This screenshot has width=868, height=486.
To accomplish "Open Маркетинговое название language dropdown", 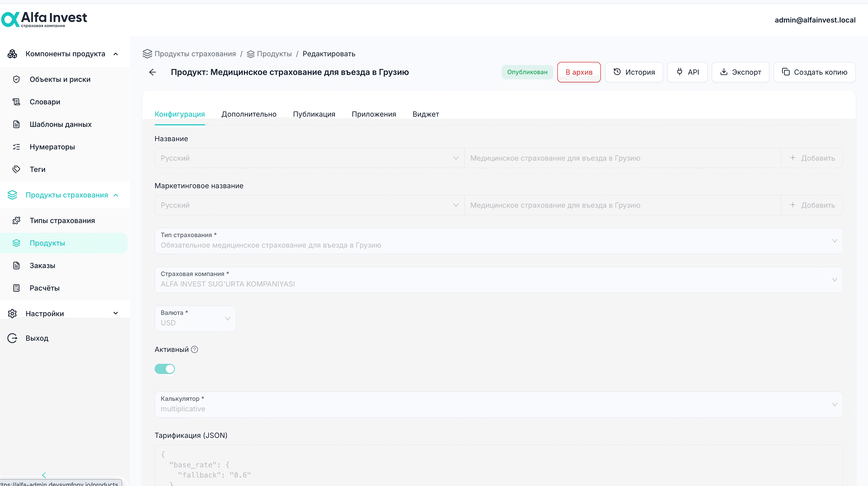I will 309,205.
